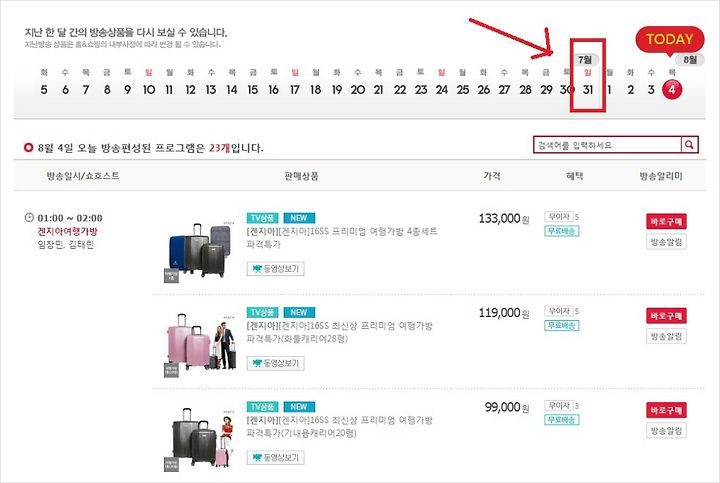Click the TODAY red speech bubble

click(x=669, y=39)
